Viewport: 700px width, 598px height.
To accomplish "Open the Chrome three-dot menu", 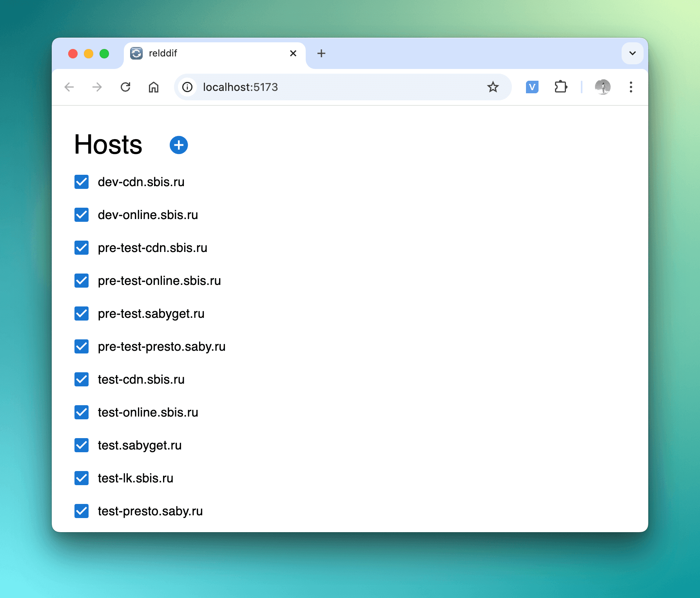I will 631,87.
